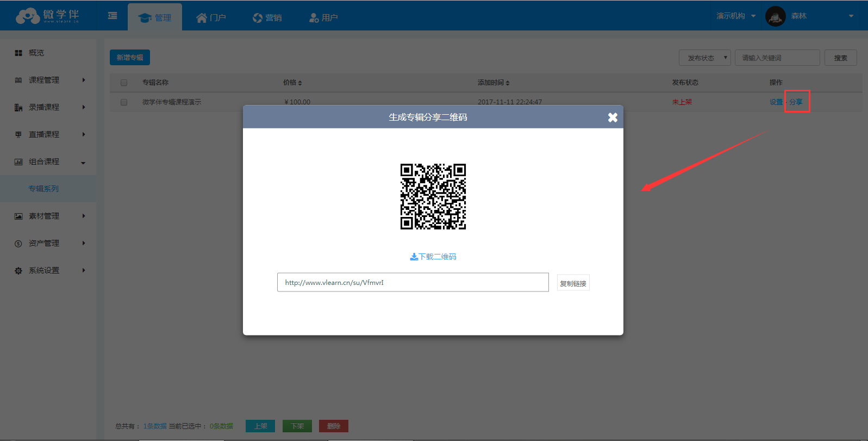Viewport: 868px width, 441px height.
Task: Click the QR code image
Action: click(x=433, y=196)
